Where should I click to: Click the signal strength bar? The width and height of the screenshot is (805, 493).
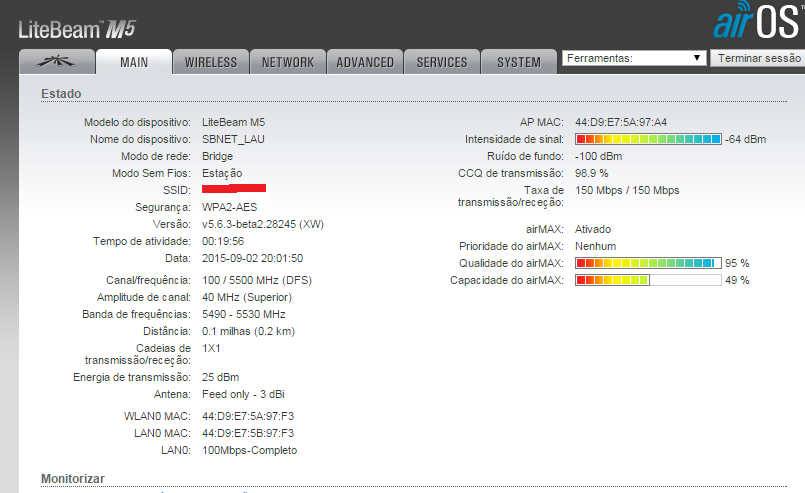[x=648, y=139]
